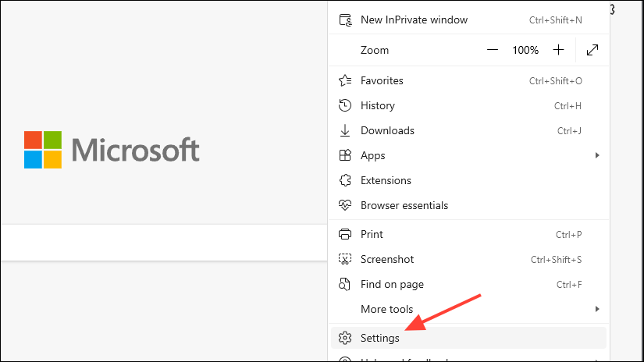Click the New InPrivate window icon
This screenshot has width=644, height=362.
point(345,20)
